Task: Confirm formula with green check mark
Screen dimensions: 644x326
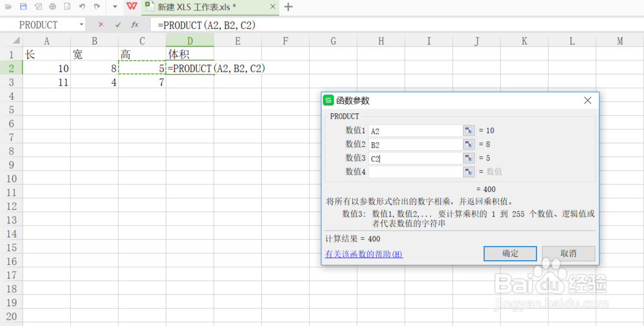Action: 118,24
